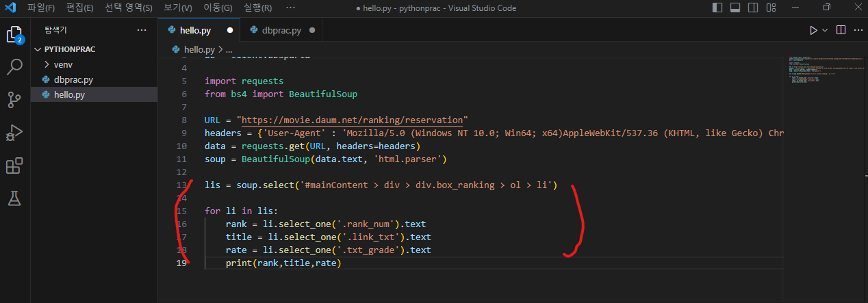Run the Python file with play button

point(813,31)
